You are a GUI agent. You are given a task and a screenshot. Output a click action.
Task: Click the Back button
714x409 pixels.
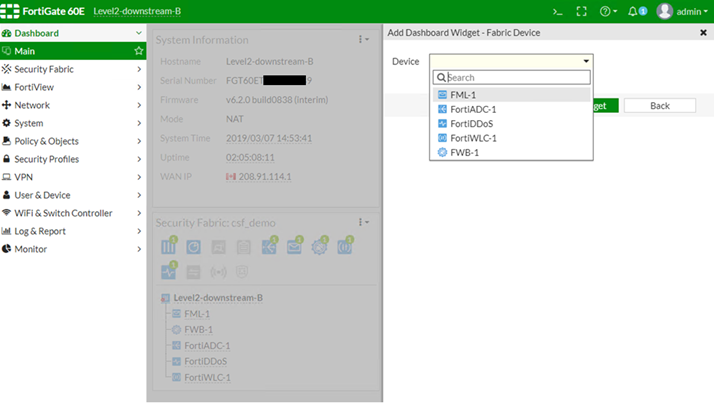click(659, 105)
